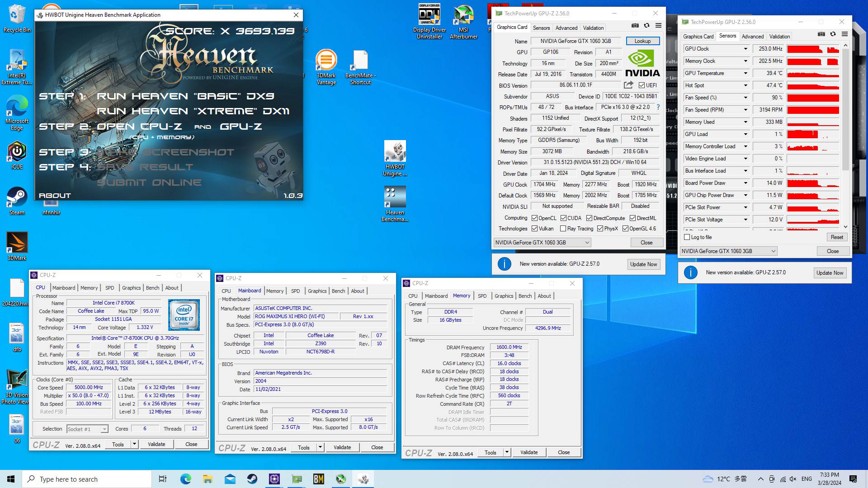
Task: Enable Log to file checkbox
Action: (x=687, y=237)
